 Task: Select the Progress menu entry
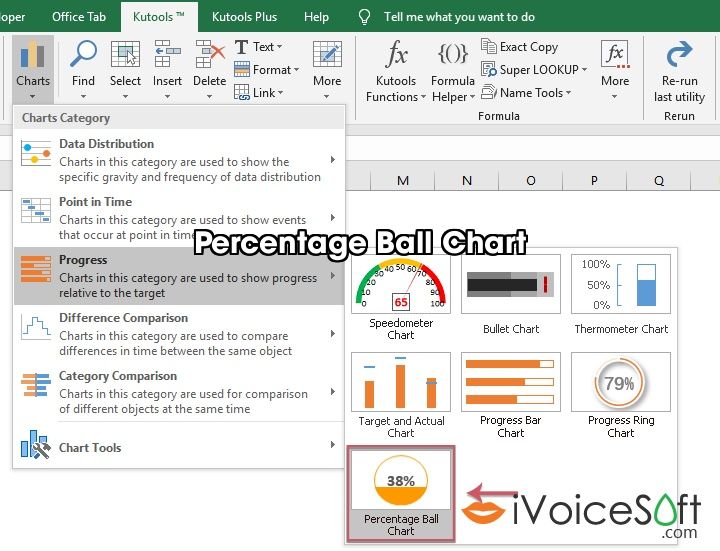click(179, 276)
